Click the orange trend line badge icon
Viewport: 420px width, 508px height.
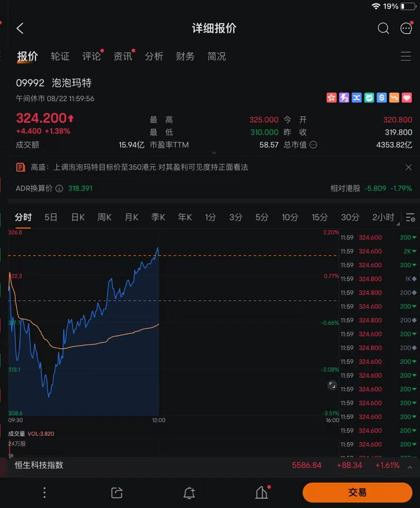394,97
